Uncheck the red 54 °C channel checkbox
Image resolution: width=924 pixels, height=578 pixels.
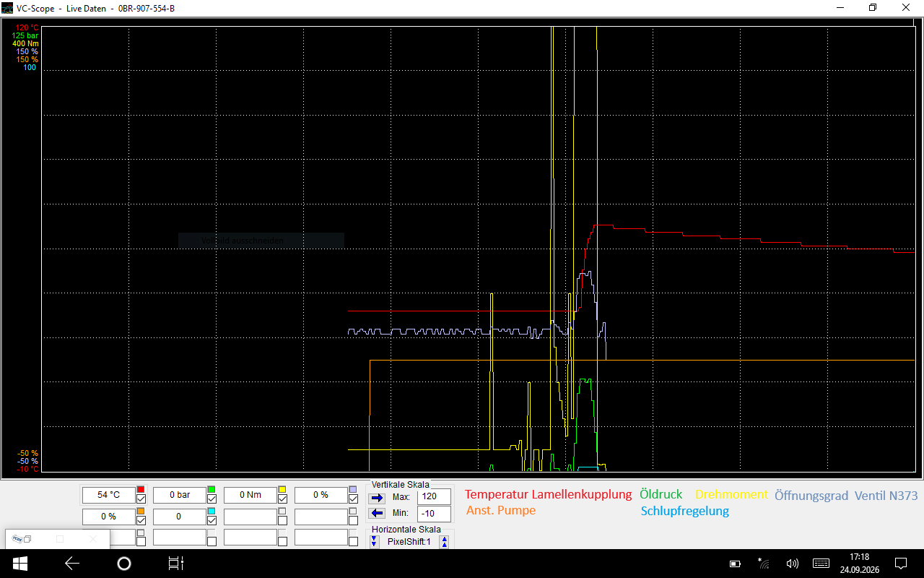pos(141,499)
